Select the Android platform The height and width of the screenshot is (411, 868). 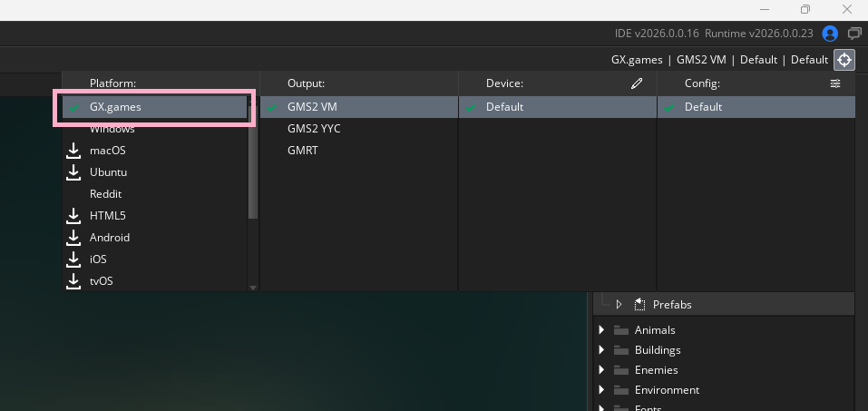pos(154,238)
